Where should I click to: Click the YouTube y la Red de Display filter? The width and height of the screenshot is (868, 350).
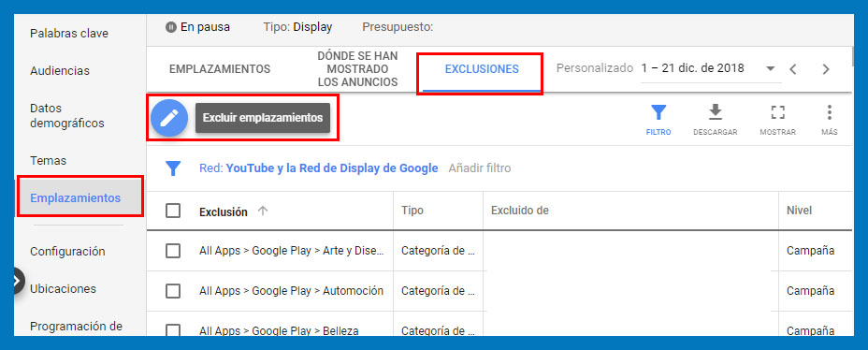click(332, 168)
